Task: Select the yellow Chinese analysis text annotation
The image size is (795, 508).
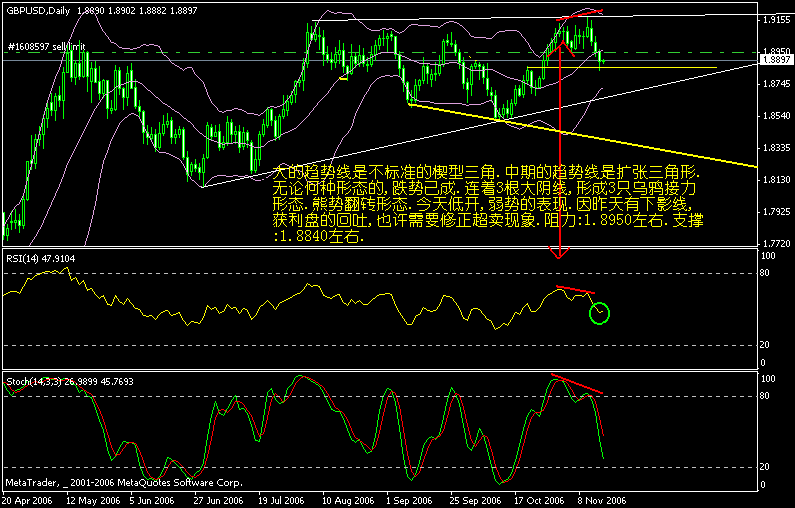Action: (x=488, y=204)
